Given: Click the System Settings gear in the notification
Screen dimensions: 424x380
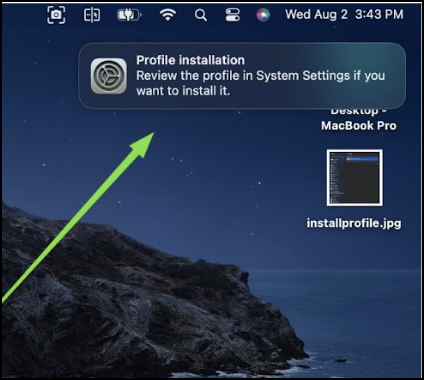Looking at the screenshot, I should 109,76.
